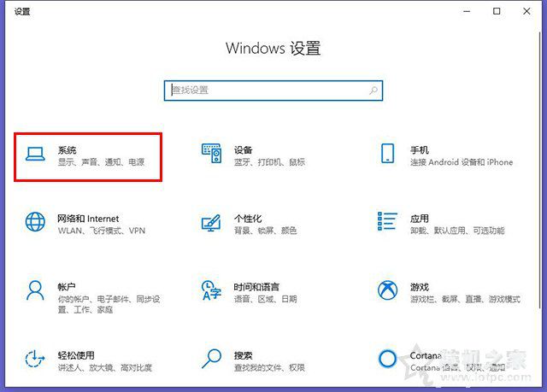This screenshot has width=547, height=392.
Task: Click the 背景、锁屏、颜色 description
Action: click(x=266, y=231)
